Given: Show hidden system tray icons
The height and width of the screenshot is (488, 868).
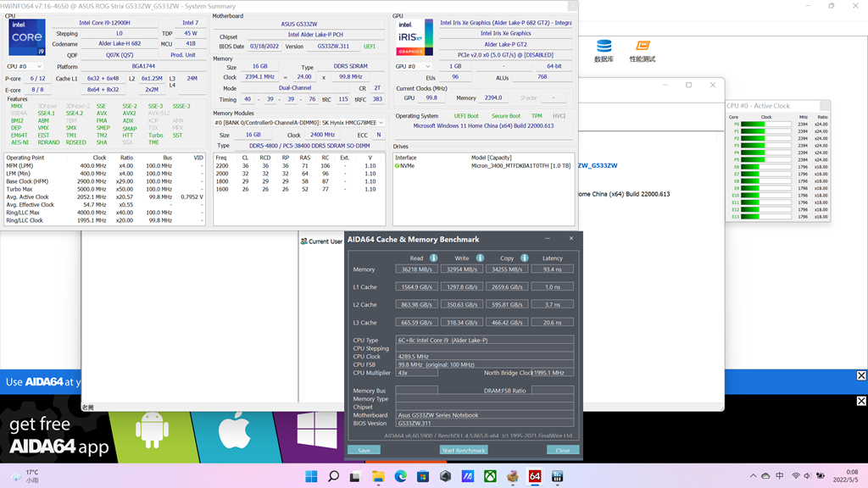Looking at the screenshot, I should 753,476.
